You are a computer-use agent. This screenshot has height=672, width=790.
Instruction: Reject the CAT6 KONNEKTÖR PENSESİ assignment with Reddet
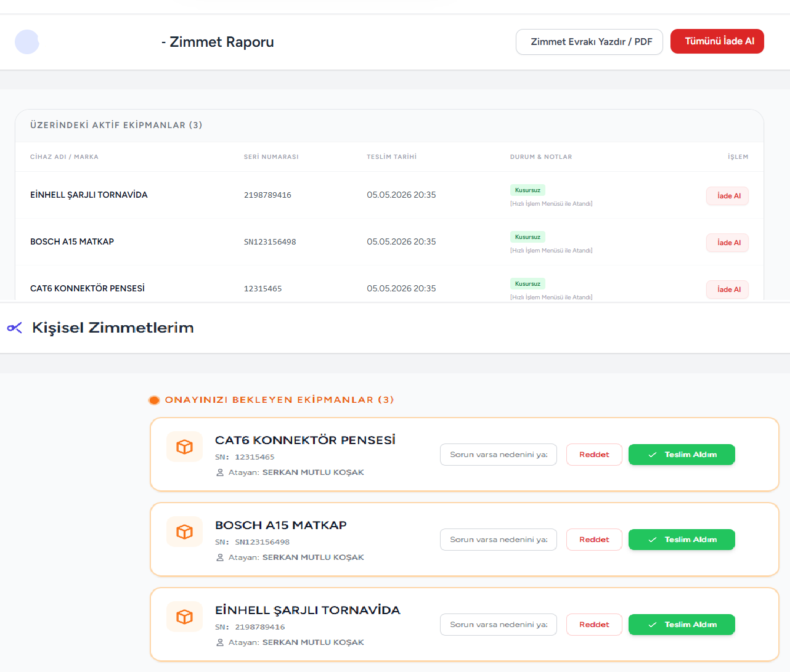(x=594, y=455)
